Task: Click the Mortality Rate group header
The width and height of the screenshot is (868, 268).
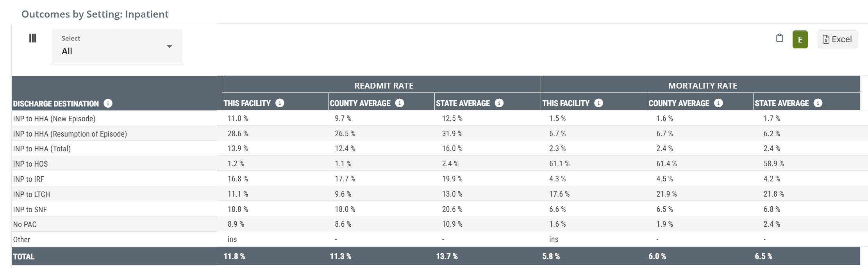Action: click(702, 85)
